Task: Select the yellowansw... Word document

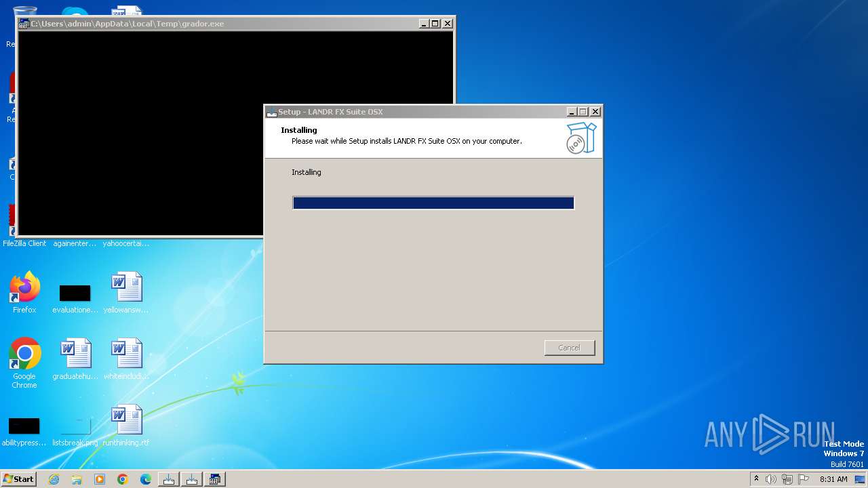Action: click(x=126, y=293)
